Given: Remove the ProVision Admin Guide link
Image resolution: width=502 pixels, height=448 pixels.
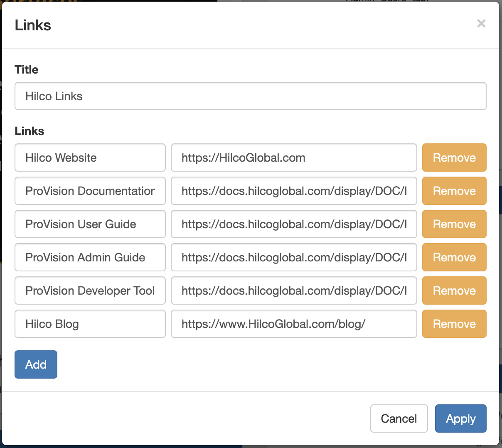Looking at the screenshot, I should click(454, 257).
